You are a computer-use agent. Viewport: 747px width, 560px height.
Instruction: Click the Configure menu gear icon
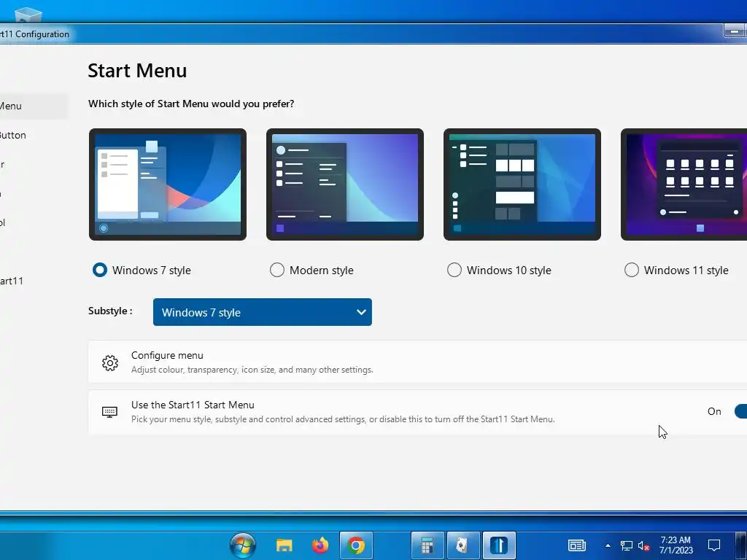coord(110,363)
